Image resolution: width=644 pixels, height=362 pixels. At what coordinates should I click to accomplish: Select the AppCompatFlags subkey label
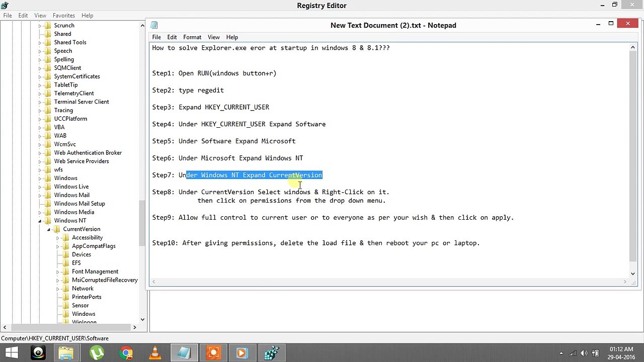pyautogui.click(x=94, y=246)
